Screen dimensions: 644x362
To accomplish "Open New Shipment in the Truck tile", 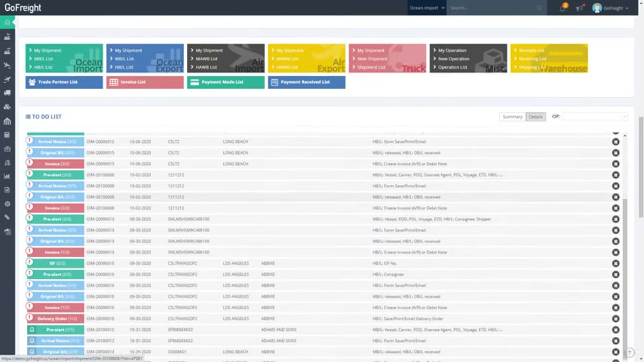I will click(x=372, y=59).
